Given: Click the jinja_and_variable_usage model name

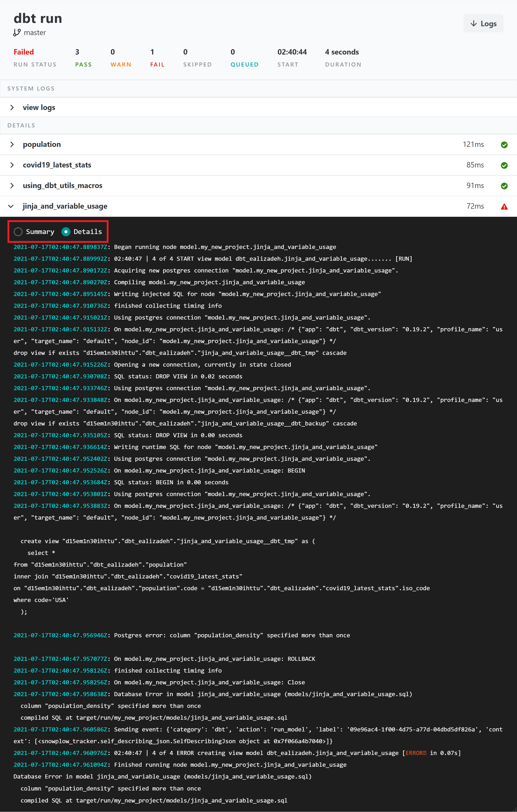Looking at the screenshot, I should point(65,206).
